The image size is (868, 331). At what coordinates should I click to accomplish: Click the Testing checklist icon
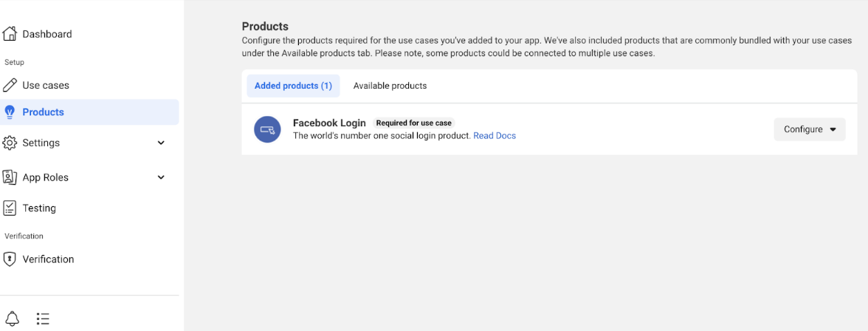coord(10,208)
